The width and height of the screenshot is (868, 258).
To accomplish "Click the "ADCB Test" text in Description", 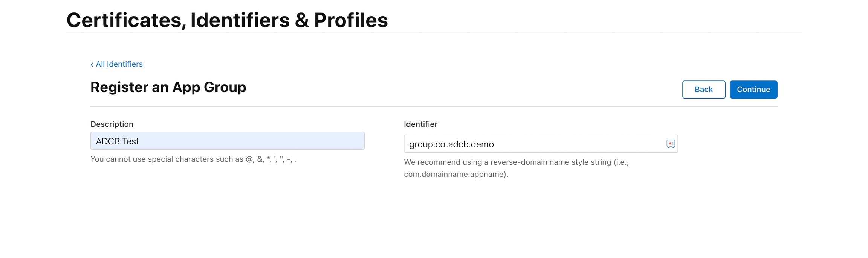I will [x=117, y=141].
